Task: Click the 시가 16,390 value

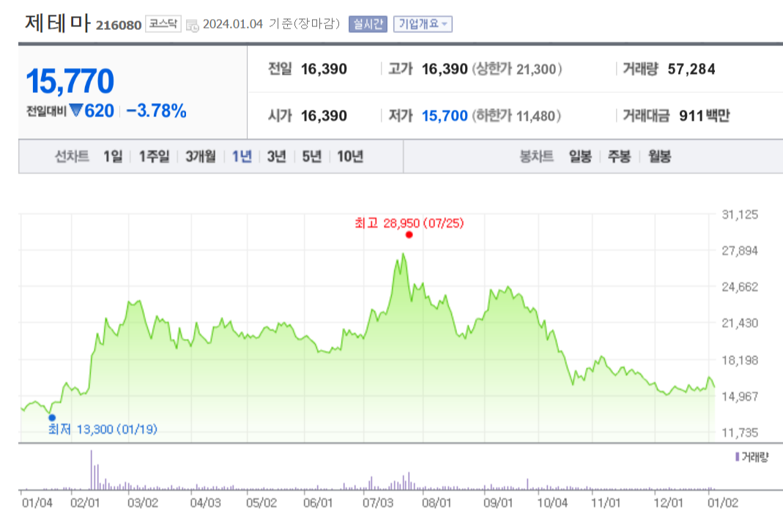Action: coord(324,116)
